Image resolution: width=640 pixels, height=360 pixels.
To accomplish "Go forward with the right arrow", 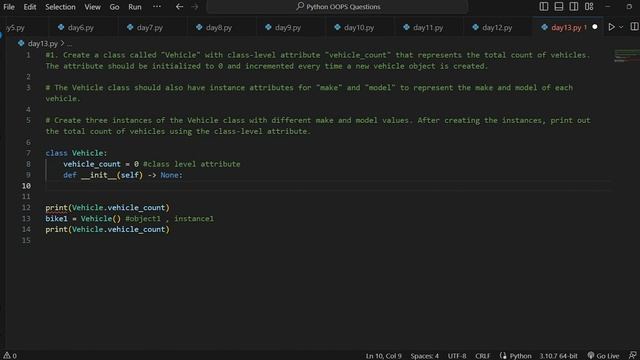I will click(195, 7).
